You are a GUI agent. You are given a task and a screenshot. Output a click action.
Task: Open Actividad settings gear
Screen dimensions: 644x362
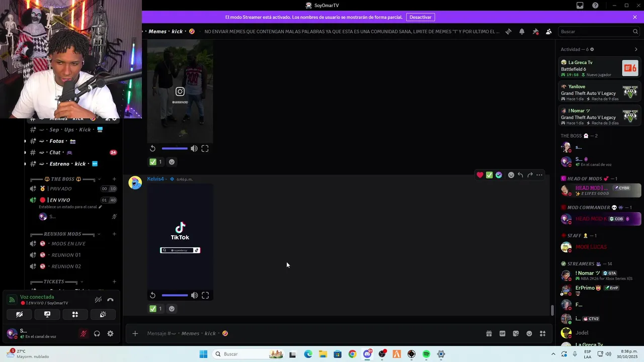click(x=592, y=49)
